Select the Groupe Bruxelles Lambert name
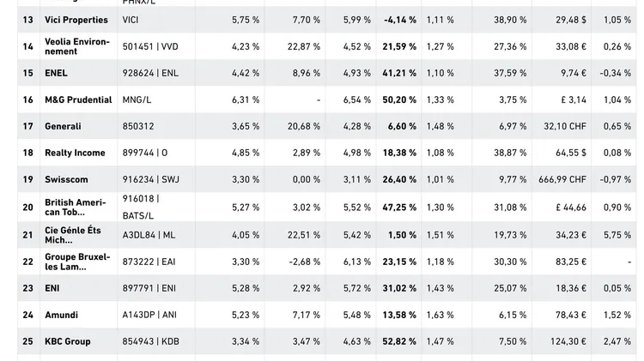This screenshot has height=361, width=644. [x=76, y=262]
